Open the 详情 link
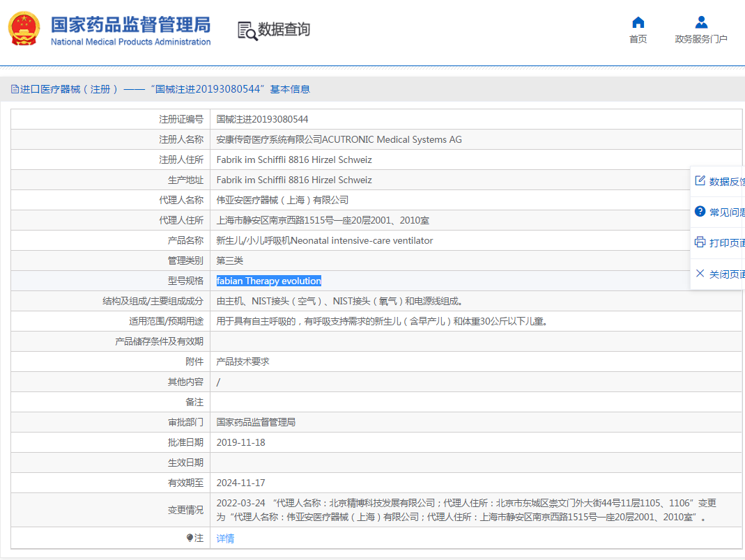Image resolution: width=745 pixels, height=560 pixels. click(225, 538)
